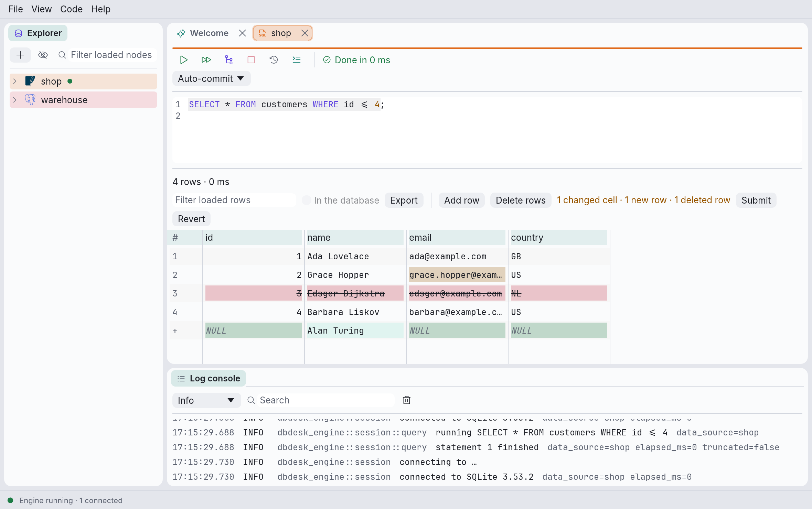Image resolution: width=812 pixels, height=509 pixels.
Task: Open the Auto-commit dropdown
Action: 211,79
